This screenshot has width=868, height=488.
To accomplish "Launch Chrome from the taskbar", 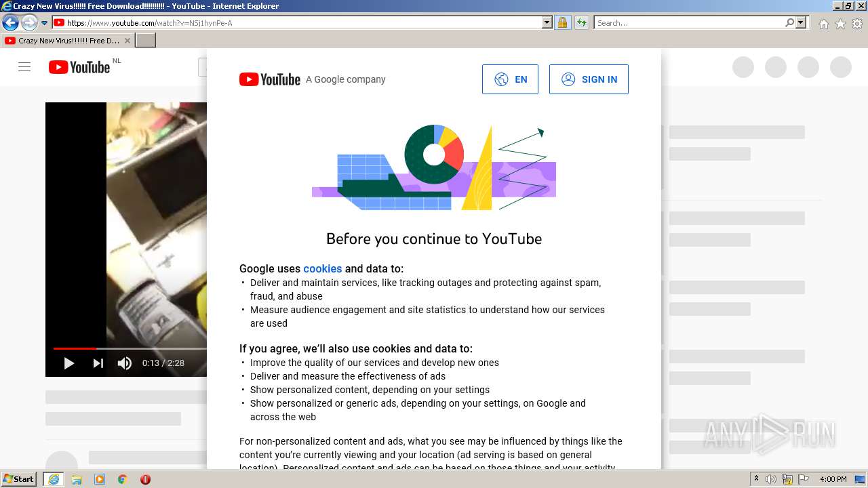I will tap(122, 479).
